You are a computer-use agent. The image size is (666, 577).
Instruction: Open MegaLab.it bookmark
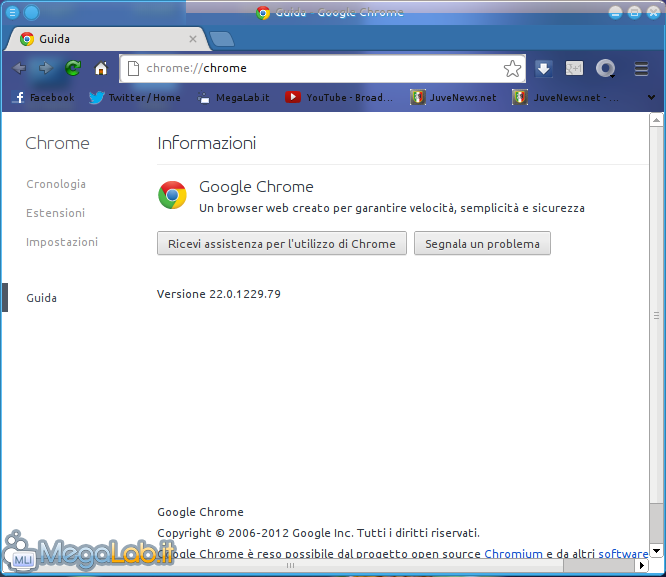234,98
